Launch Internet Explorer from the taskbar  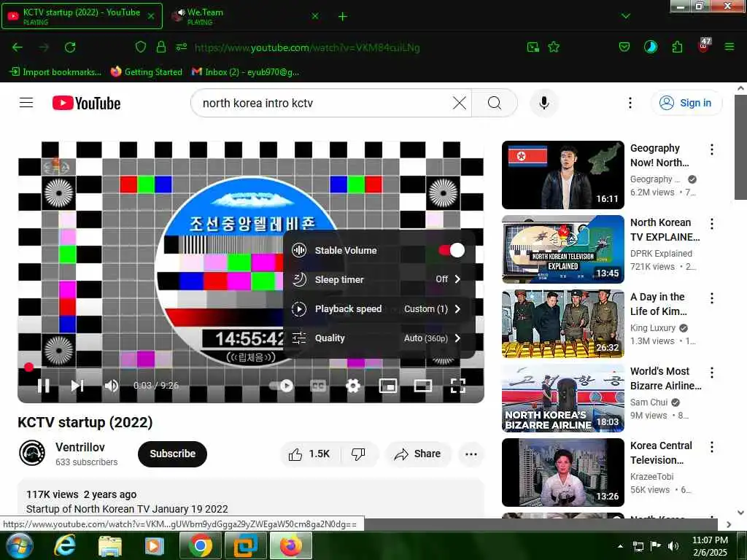(x=65, y=545)
